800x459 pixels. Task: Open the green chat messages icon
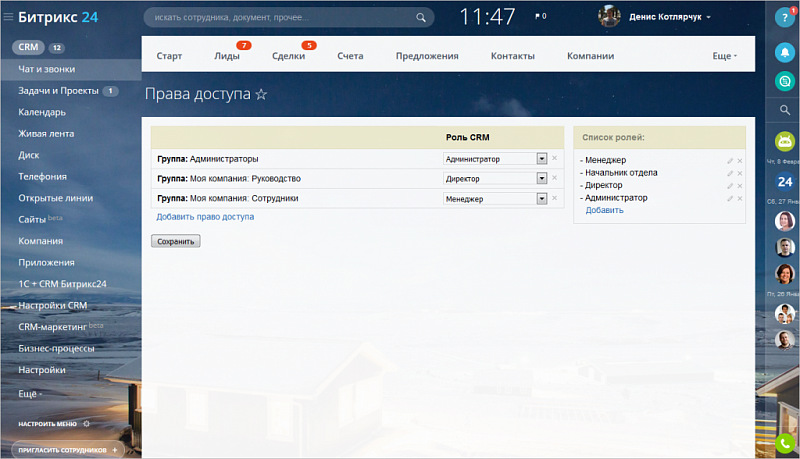784,81
